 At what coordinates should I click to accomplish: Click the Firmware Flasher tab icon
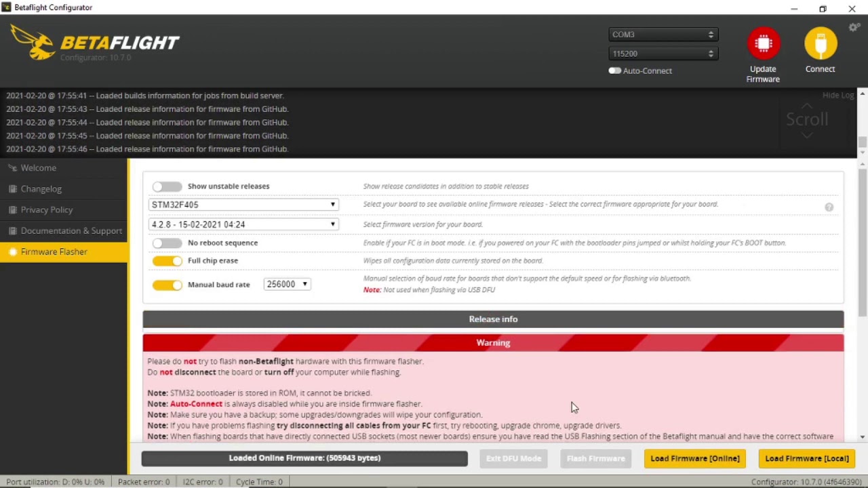pos(12,252)
